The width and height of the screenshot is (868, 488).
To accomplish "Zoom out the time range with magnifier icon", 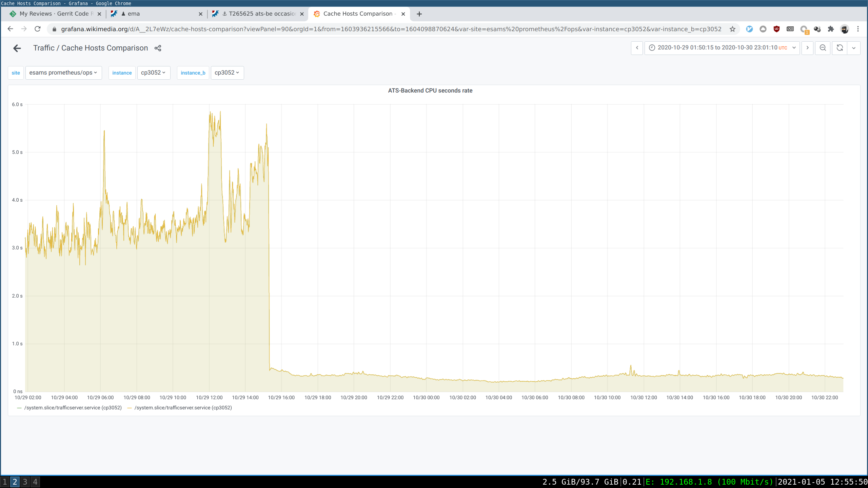I will [x=823, y=48].
